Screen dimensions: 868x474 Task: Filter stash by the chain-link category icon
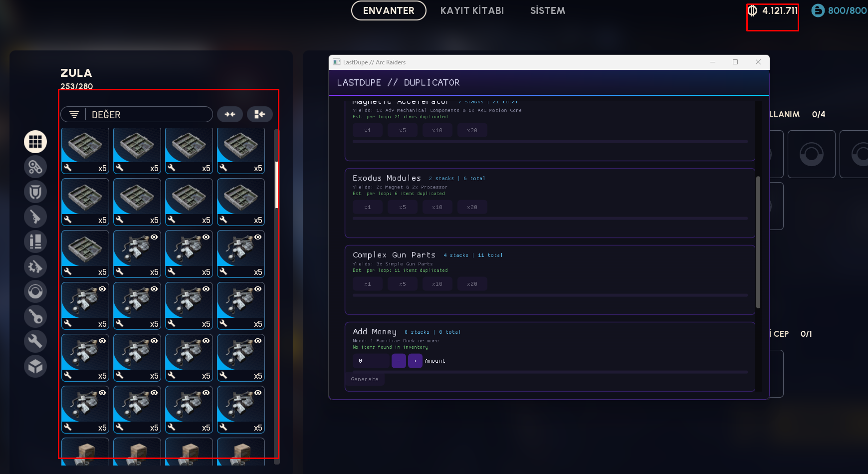point(35,167)
